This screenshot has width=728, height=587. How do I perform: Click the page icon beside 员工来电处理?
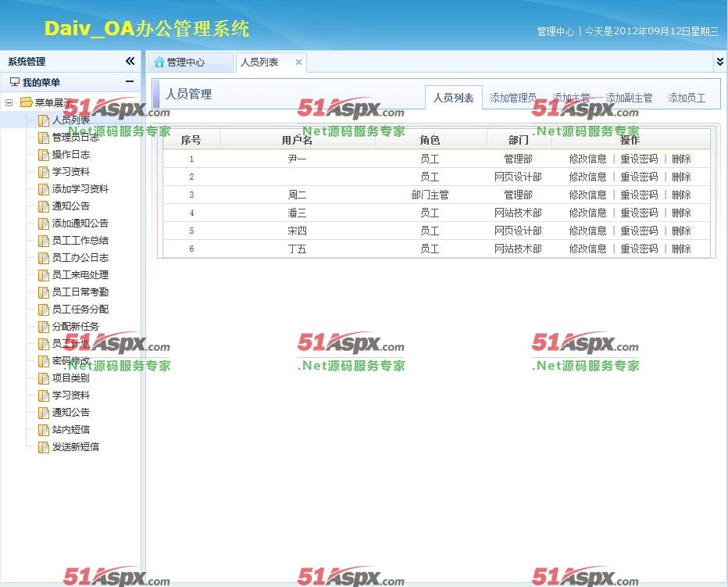(x=43, y=275)
